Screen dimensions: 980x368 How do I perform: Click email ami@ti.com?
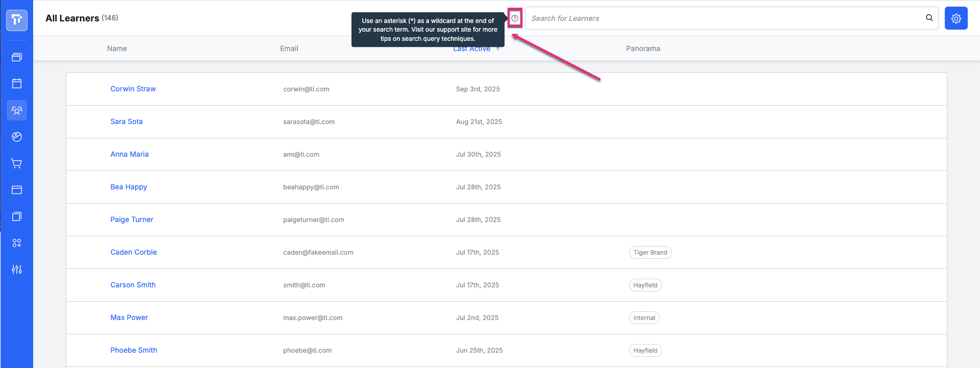coord(301,154)
